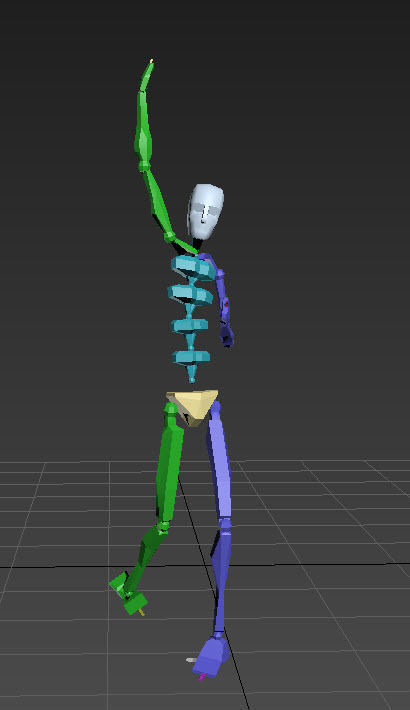Select the second cyan spine segment

(x=190, y=294)
